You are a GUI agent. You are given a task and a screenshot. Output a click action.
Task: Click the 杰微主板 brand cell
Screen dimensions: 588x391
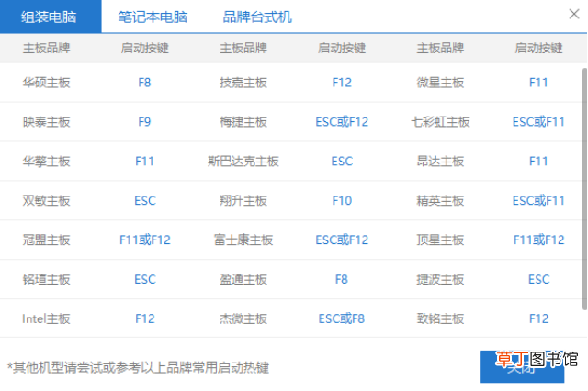pyautogui.click(x=243, y=318)
